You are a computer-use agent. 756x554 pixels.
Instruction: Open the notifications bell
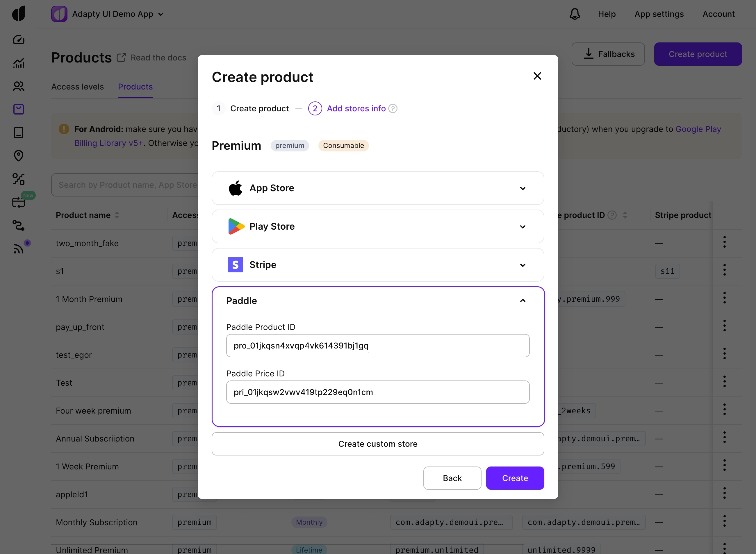(x=575, y=14)
